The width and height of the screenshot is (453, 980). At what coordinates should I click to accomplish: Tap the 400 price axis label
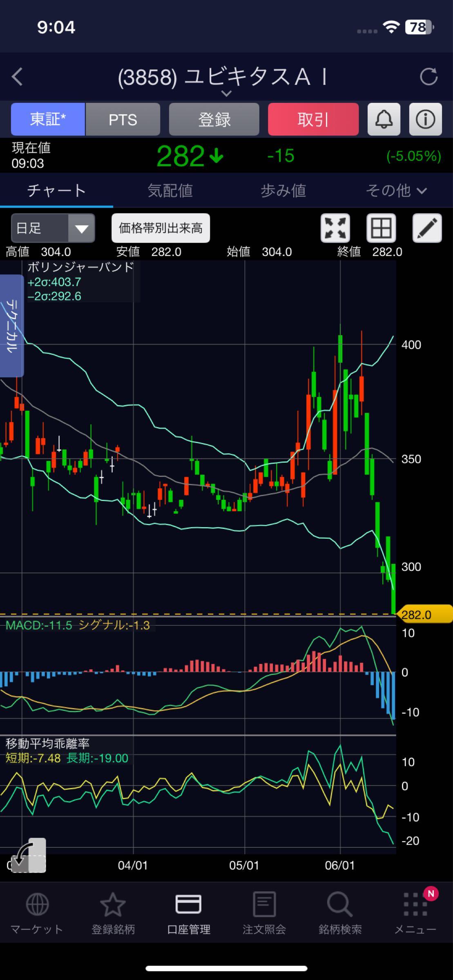pos(411,345)
